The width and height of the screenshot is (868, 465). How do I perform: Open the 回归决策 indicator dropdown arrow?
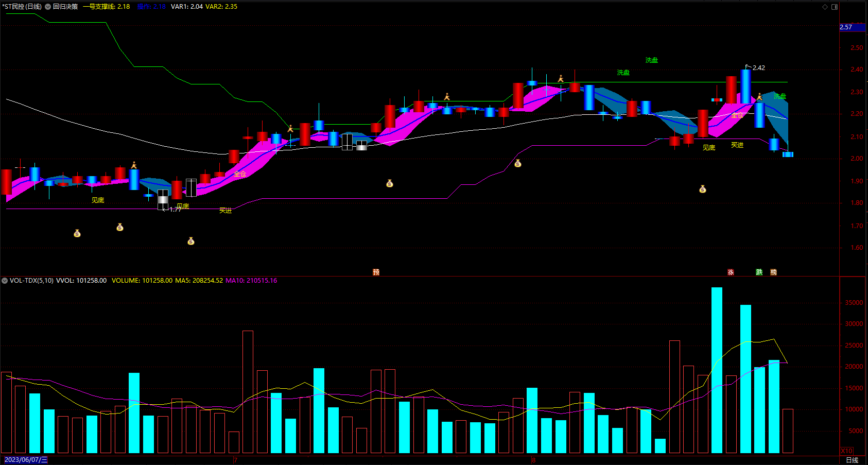[x=48, y=7]
